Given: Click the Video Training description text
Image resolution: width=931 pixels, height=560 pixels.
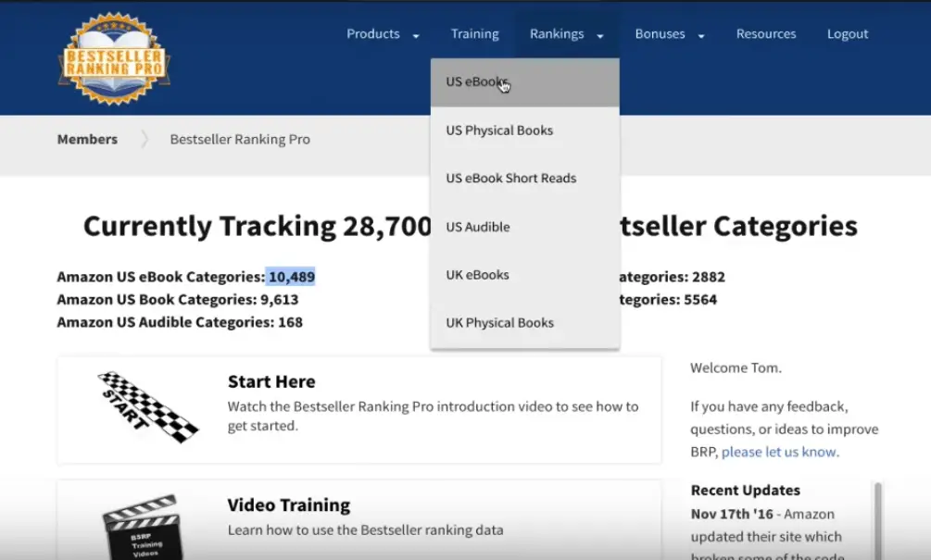Looking at the screenshot, I should [365, 529].
